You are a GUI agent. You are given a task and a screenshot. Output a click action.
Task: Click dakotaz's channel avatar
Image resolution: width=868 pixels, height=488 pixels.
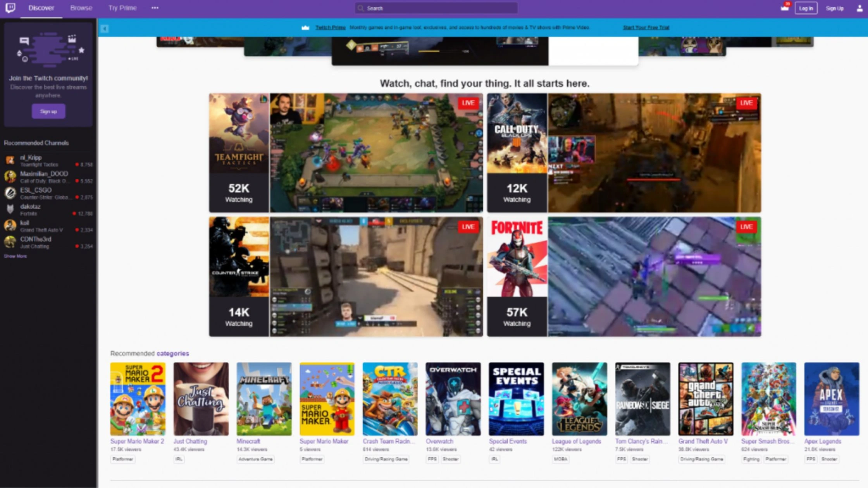click(9, 209)
